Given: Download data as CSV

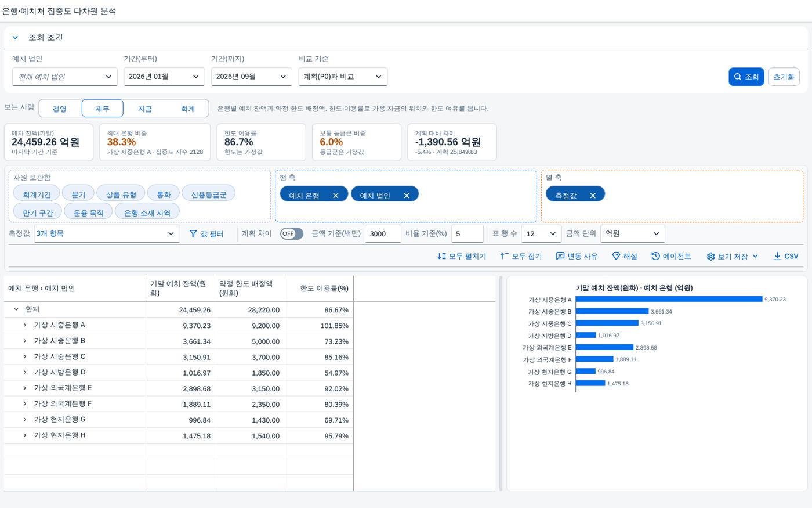Looking at the screenshot, I should tap(786, 256).
